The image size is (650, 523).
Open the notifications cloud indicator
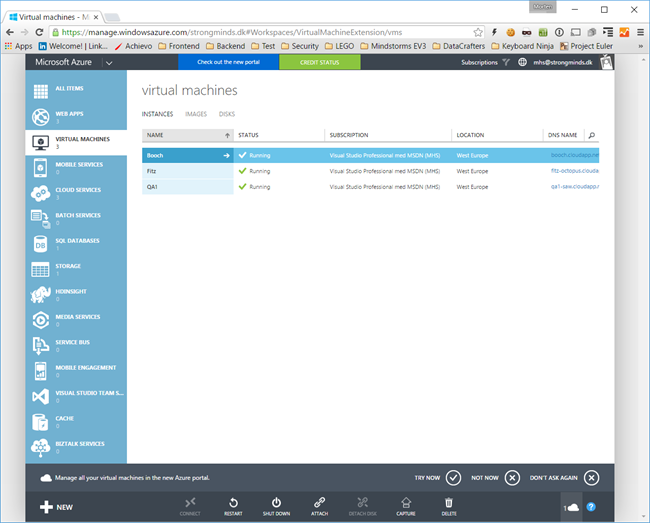click(x=571, y=507)
